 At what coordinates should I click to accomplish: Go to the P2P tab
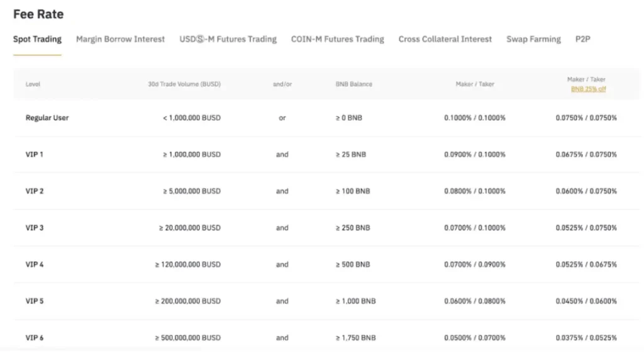click(x=583, y=39)
